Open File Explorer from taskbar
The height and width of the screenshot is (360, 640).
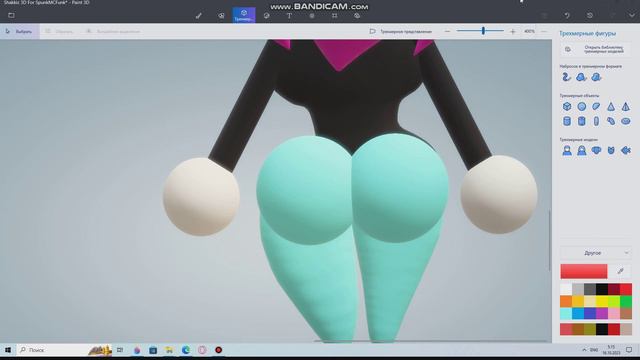169,350
